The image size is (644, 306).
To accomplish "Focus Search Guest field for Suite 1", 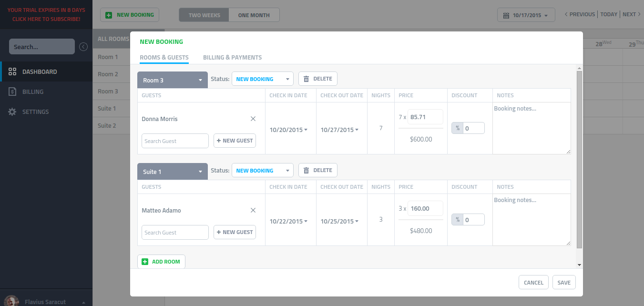I will (x=175, y=232).
